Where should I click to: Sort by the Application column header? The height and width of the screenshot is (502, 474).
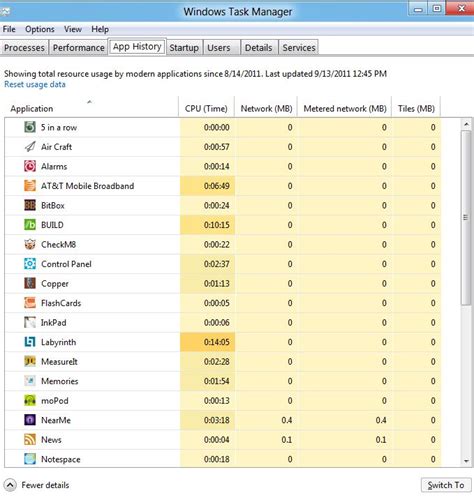(91, 107)
